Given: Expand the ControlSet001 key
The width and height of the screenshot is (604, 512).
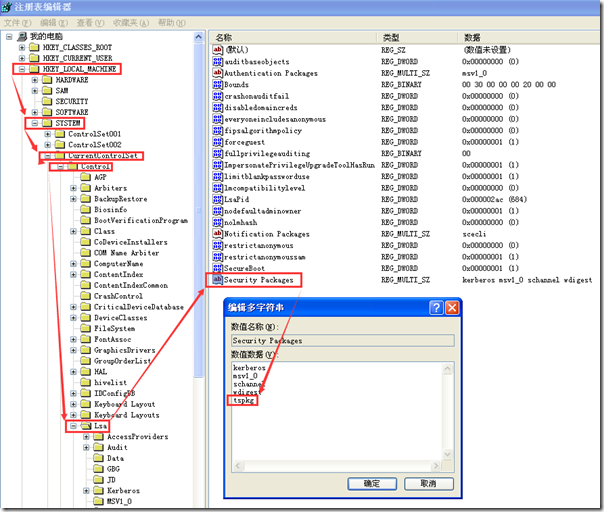Looking at the screenshot, I should [47, 133].
